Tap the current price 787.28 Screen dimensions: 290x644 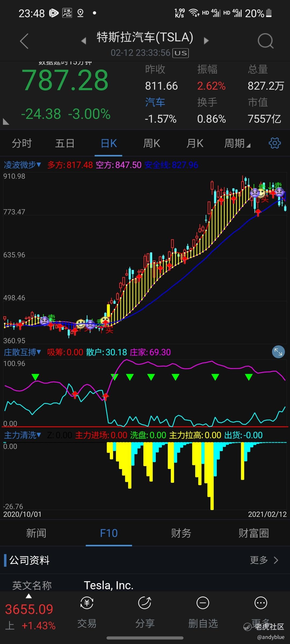(65, 80)
